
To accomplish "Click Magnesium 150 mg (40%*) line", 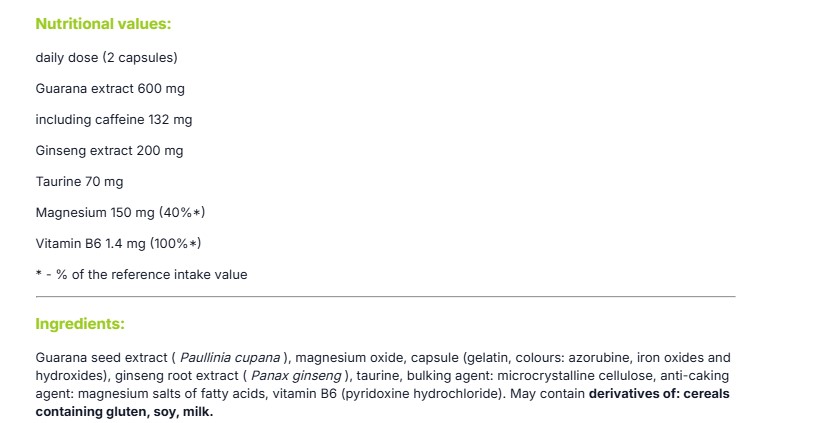I will pyautogui.click(x=120, y=213).
